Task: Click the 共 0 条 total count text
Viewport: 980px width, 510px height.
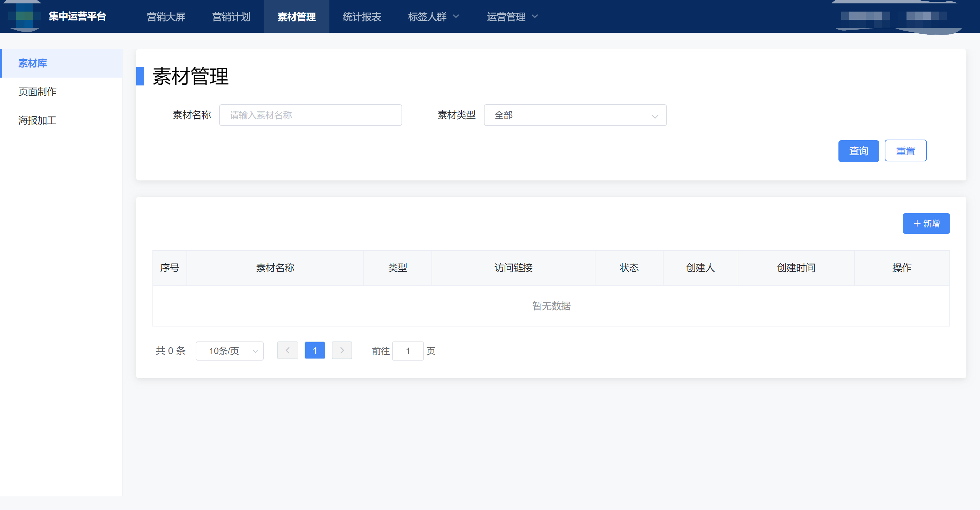Action: [x=170, y=351]
